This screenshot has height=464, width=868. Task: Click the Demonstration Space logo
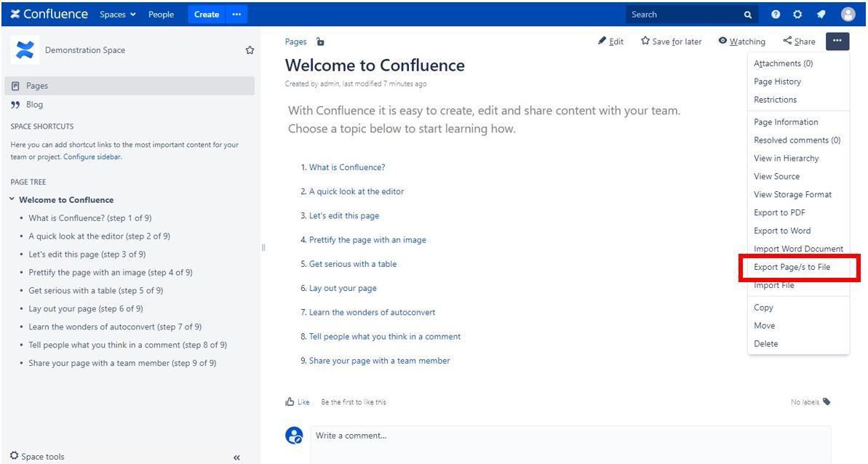coord(24,49)
